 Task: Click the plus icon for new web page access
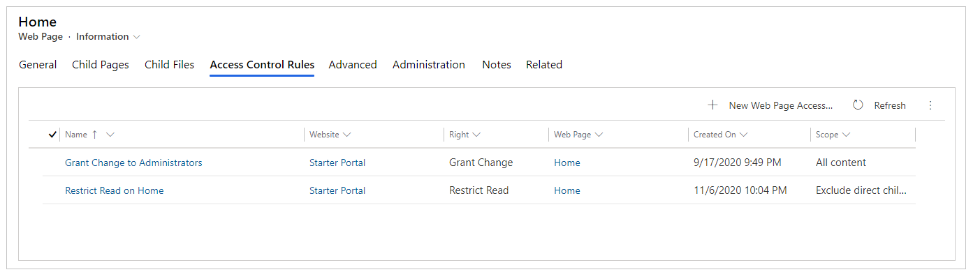pos(712,105)
